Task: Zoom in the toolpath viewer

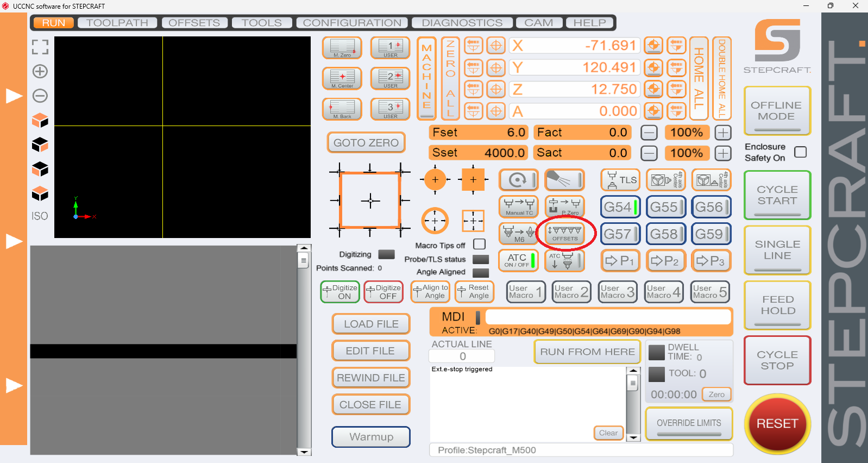Action: 40,71
